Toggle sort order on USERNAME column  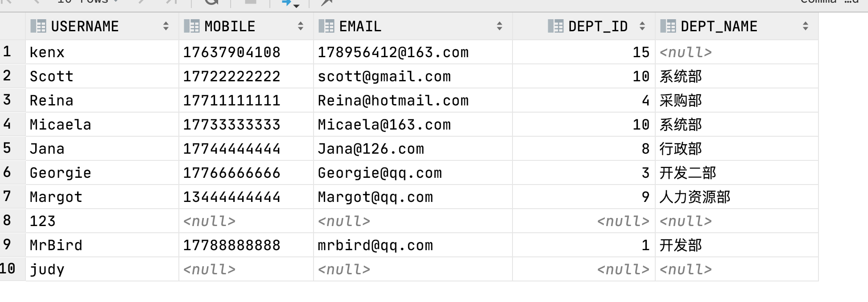click(x=166, y=26)
